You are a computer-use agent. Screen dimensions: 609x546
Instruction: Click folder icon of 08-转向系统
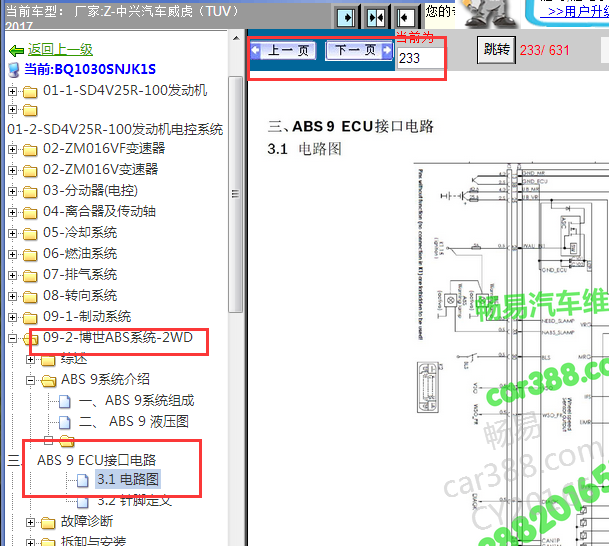click(30, 297)
